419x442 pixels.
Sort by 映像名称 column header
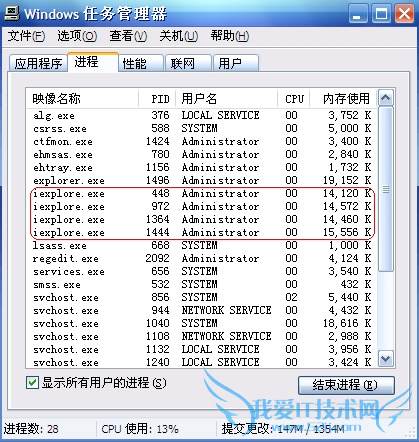pos(82,99)
